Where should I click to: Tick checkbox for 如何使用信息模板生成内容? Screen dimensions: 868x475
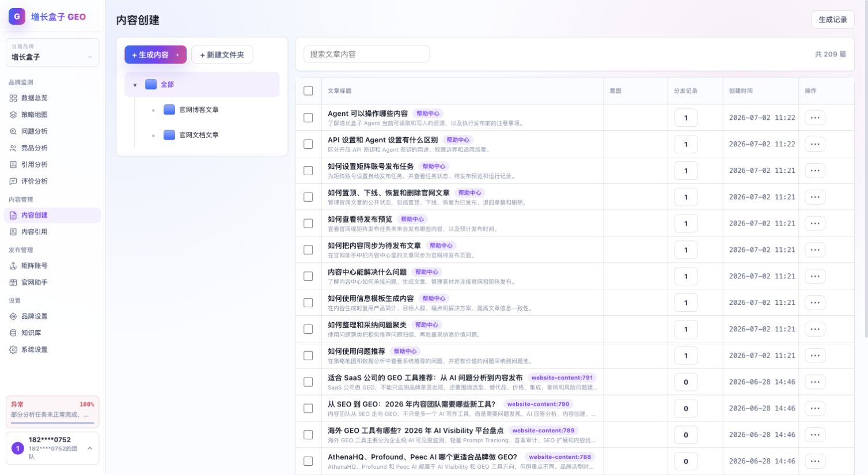pyautogui.click(x=308, y=303)
